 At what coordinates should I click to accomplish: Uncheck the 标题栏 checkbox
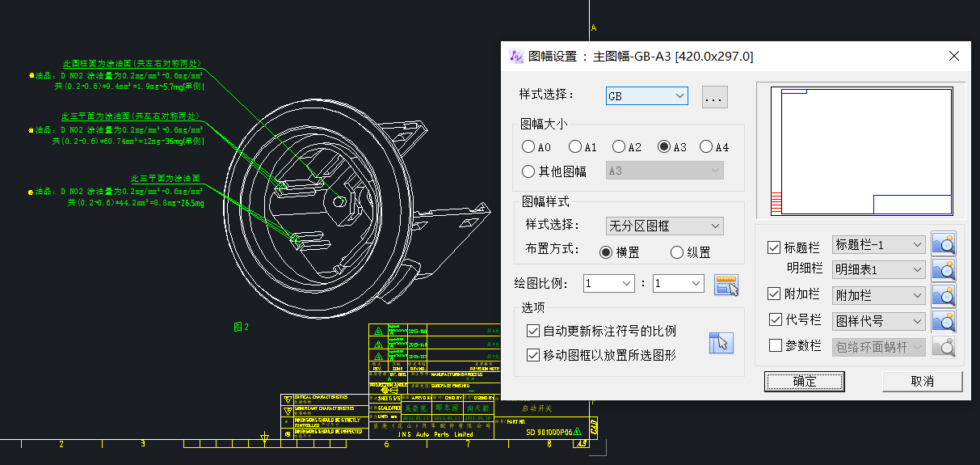pos(775,247)
